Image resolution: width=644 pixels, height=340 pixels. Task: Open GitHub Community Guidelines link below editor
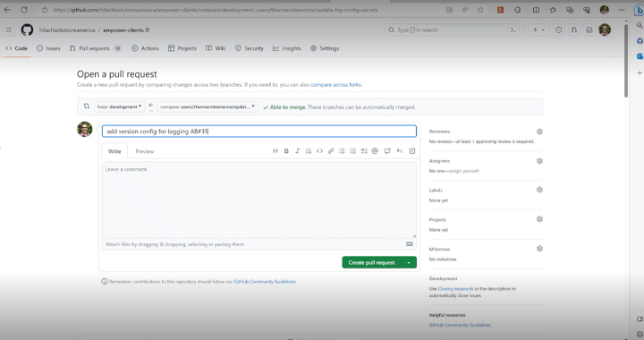pyautogui.click(x=265, y=282)
